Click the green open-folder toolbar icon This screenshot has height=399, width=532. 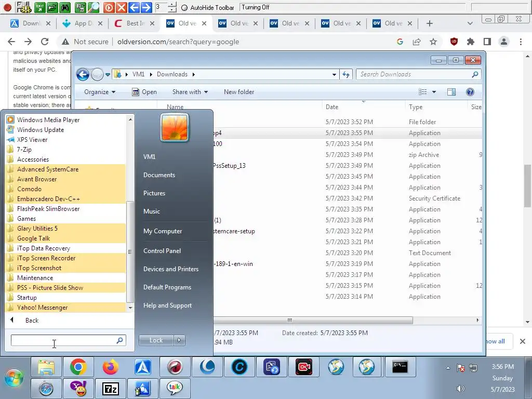(x=52, y=7)
